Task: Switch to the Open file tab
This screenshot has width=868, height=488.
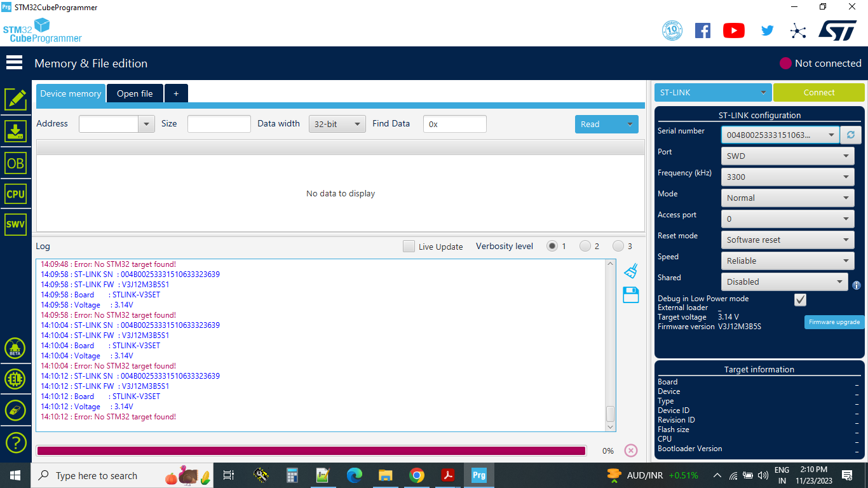Action: click(x=135, y=93)
